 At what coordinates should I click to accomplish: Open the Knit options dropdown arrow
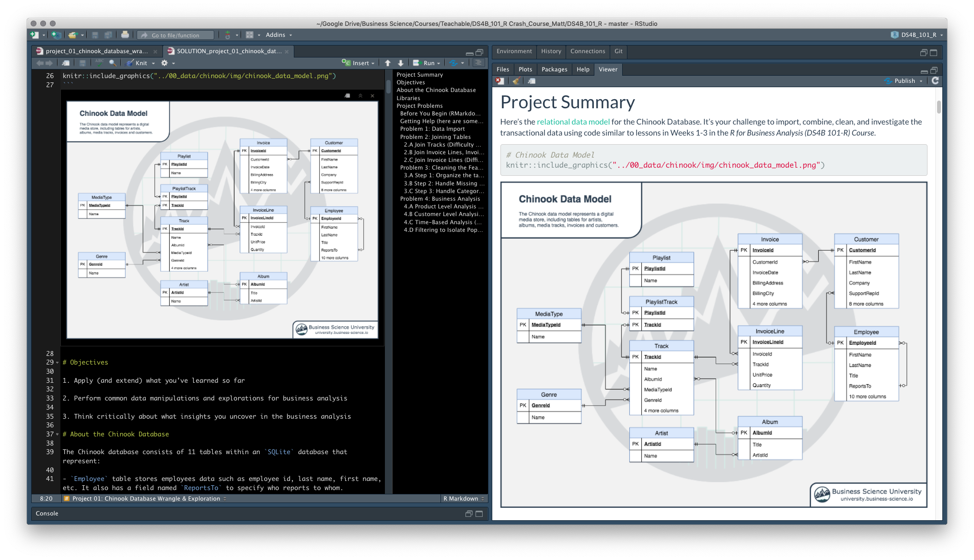[153, 63]
